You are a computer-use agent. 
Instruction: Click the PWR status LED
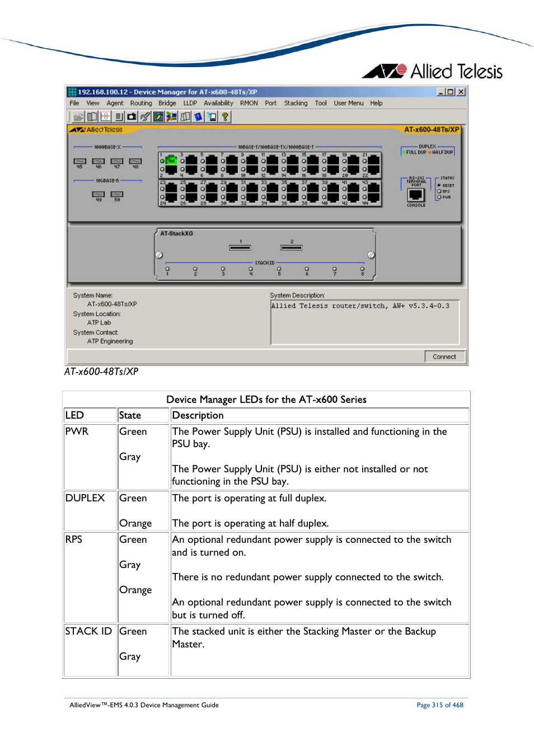[439, 197]
